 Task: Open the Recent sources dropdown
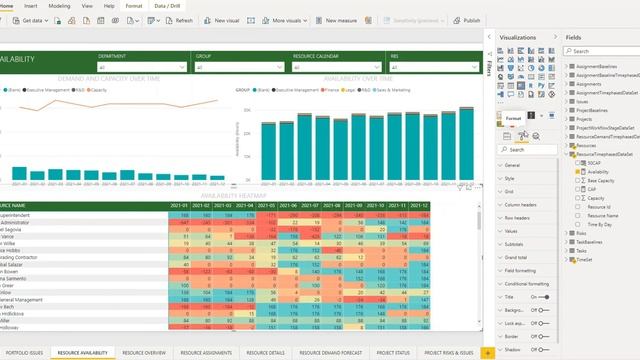click(x=133, y=20)
